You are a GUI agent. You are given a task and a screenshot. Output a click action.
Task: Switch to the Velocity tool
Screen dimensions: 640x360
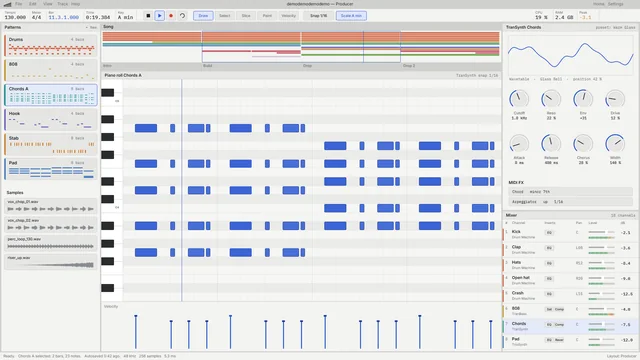point(289,16)
